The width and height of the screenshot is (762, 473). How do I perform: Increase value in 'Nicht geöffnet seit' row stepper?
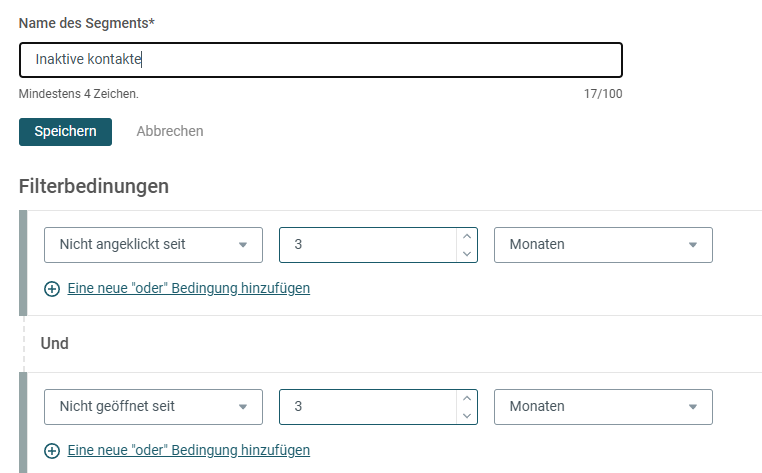click(x=467, y=398)
